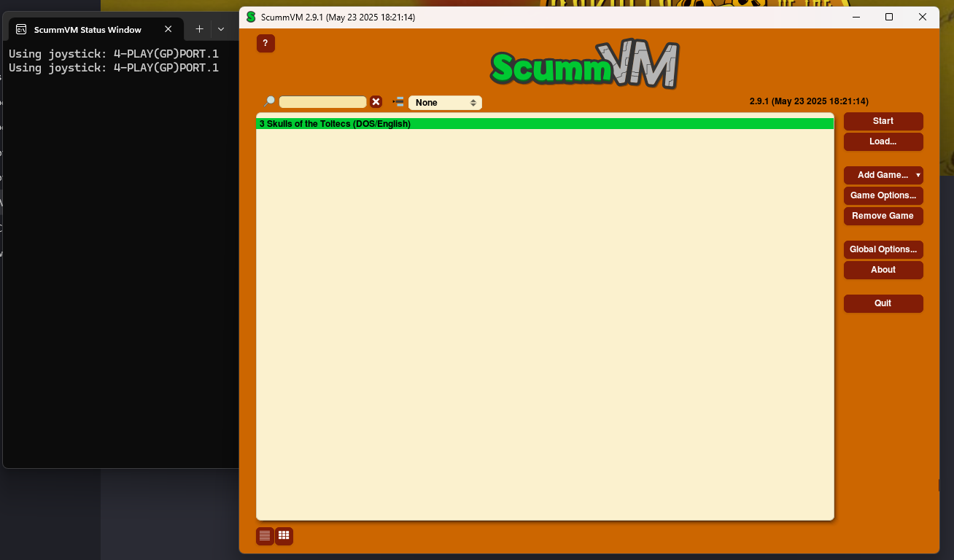Minimize the ScummVM window

coord(855,17)
